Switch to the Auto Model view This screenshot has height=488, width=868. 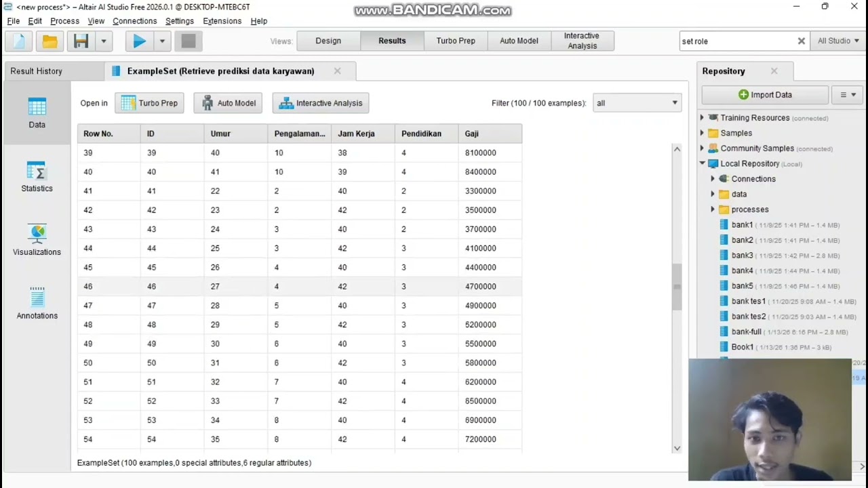[519, 41]
